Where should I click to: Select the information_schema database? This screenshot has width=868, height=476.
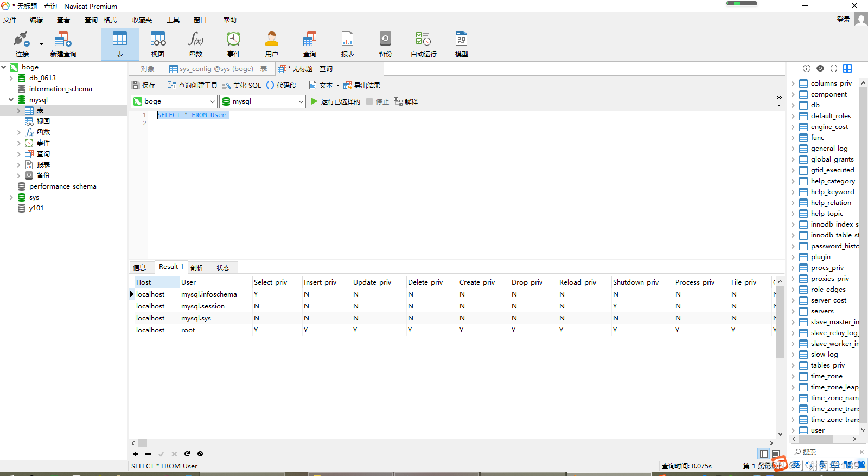click(x=60, y=89)
